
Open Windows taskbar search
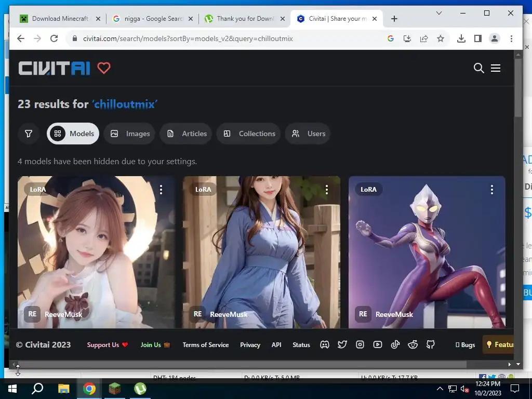click(x=37, y=389)
